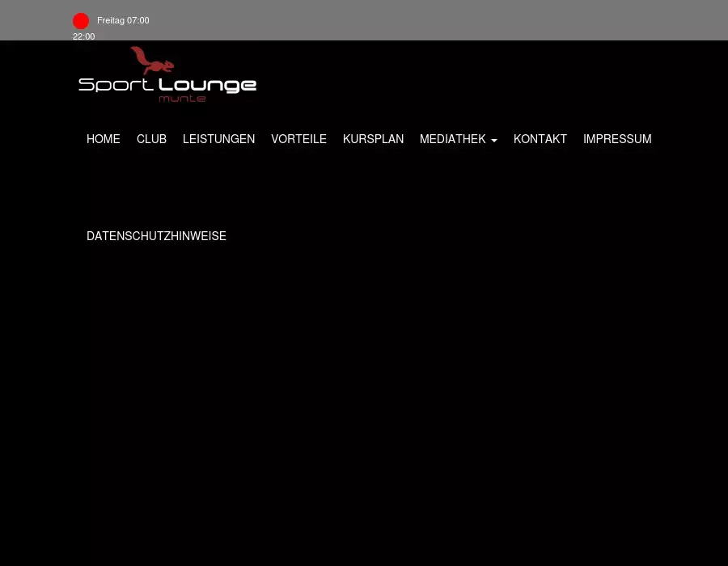Open the MEDIATHEK menu

click(452, 139)
